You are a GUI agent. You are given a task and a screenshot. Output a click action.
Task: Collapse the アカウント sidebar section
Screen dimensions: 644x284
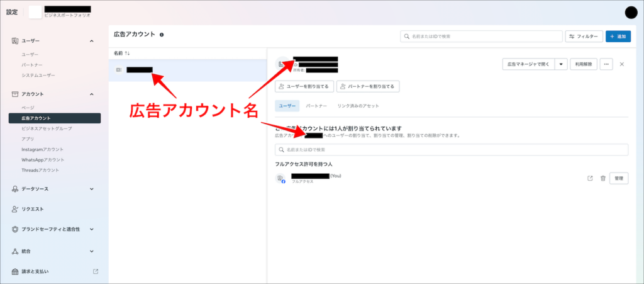point(92,94)
